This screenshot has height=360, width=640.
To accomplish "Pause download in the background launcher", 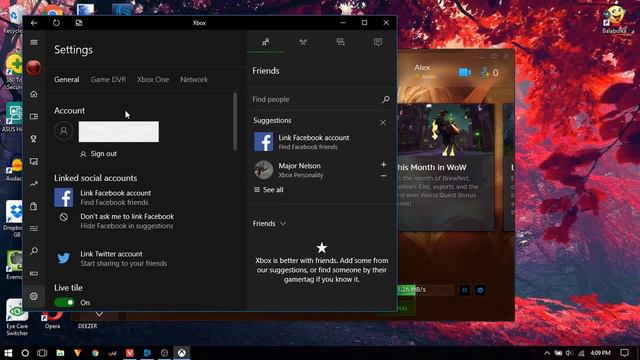I will click(464, 290).
